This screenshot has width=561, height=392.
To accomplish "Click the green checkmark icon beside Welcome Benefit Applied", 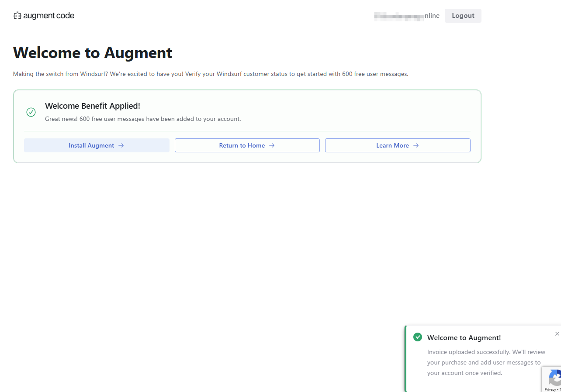I will (x=31, y=112).
